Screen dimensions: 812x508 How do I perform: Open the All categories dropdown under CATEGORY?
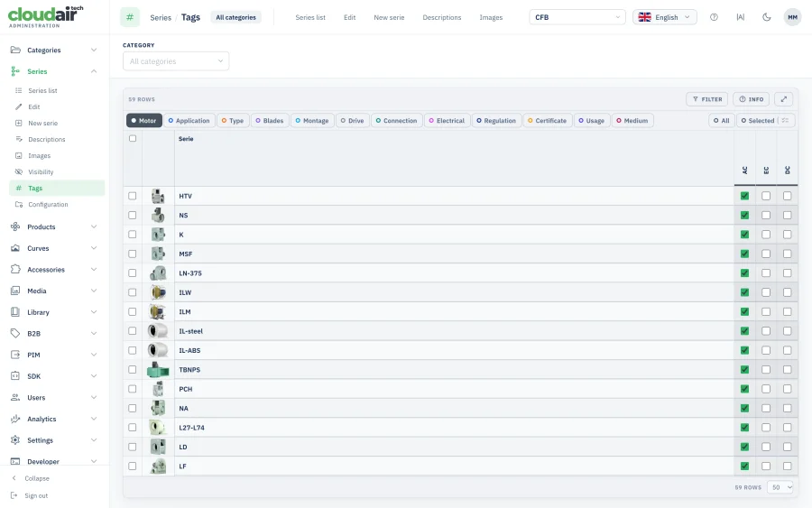point(176,61)
